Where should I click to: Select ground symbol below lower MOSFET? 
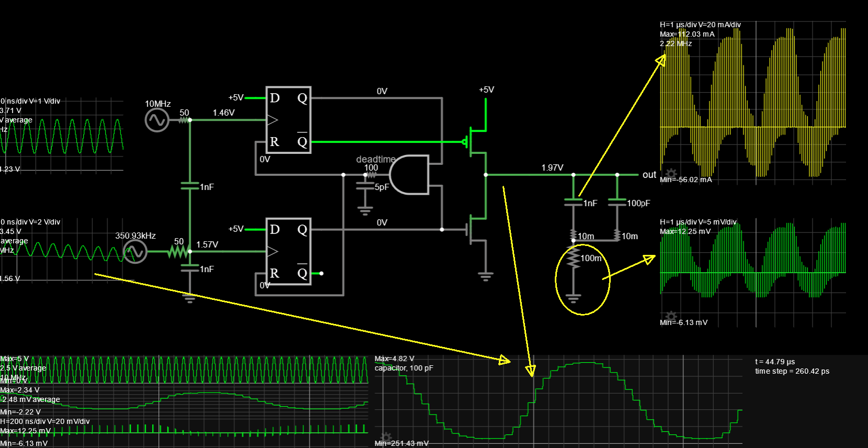(486, 276)
